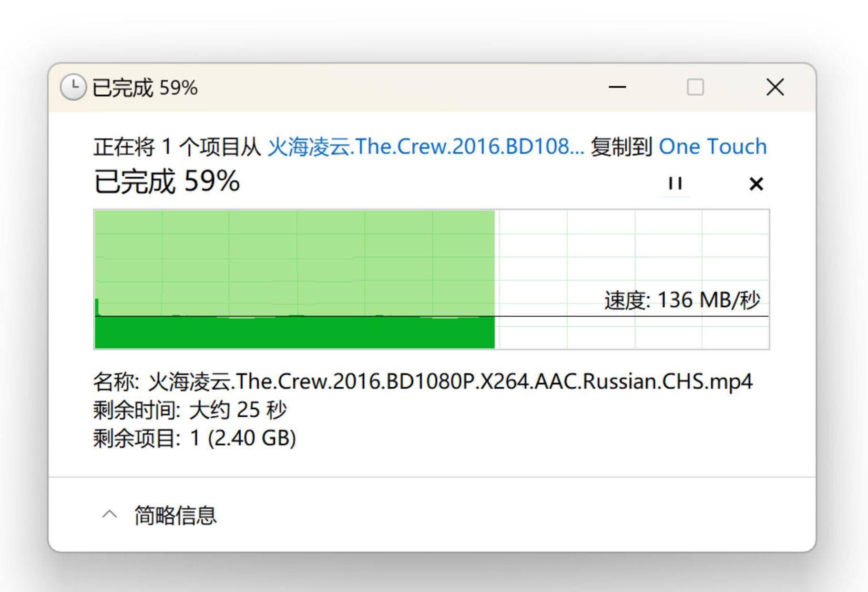Click the 正在将 1 个项目从 status text
868x592 pixels.
[x=177, y=146]
